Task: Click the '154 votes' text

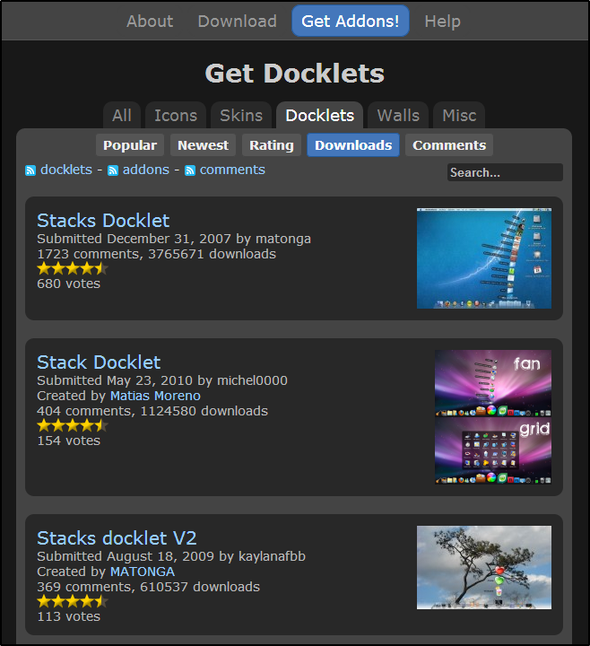Action: [69, 440]
